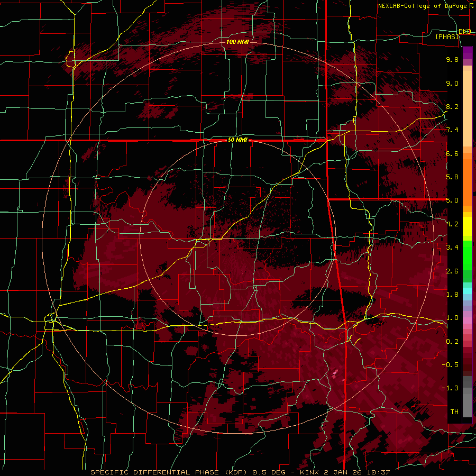Click the pink band of the color scale
Screen dimensions: 476x476
pyautogui.click(x=467, y=321)
